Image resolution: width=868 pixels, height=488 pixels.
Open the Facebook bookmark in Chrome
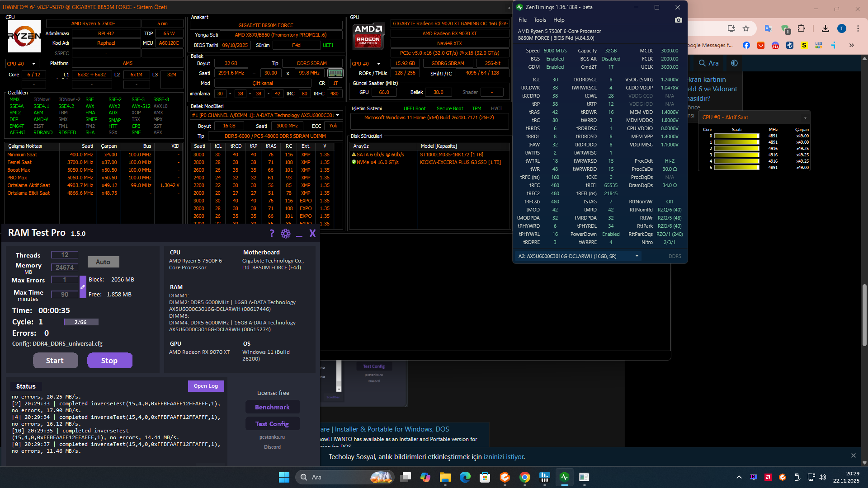746,45
